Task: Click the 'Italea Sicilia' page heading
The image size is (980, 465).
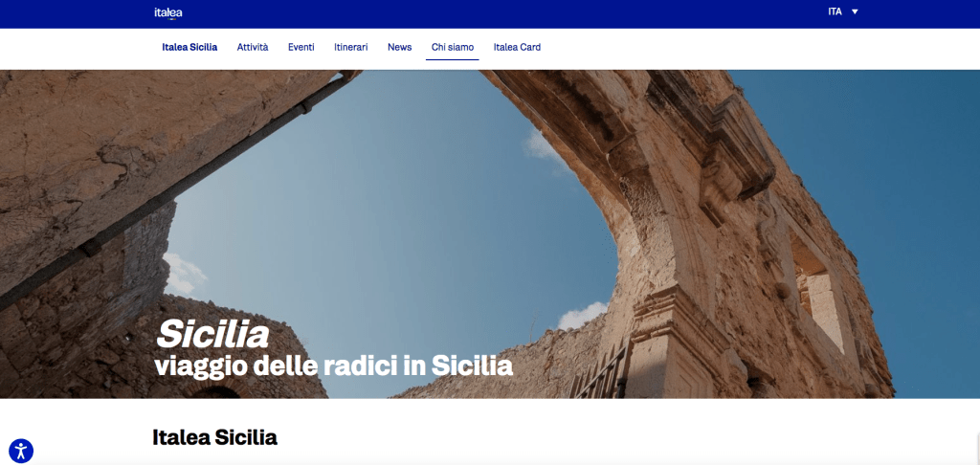Action: 215,437
